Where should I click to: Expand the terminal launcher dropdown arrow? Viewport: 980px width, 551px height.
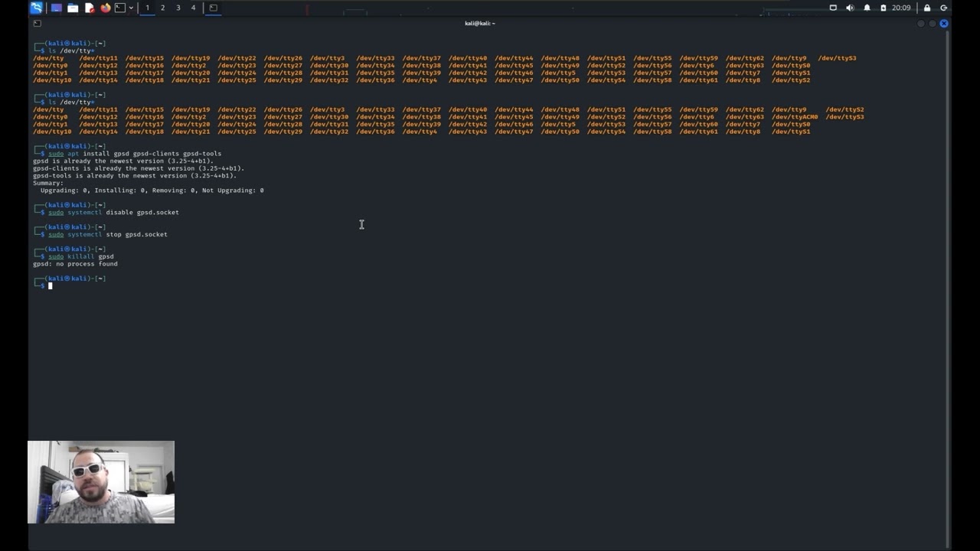[x=131, y=8]
